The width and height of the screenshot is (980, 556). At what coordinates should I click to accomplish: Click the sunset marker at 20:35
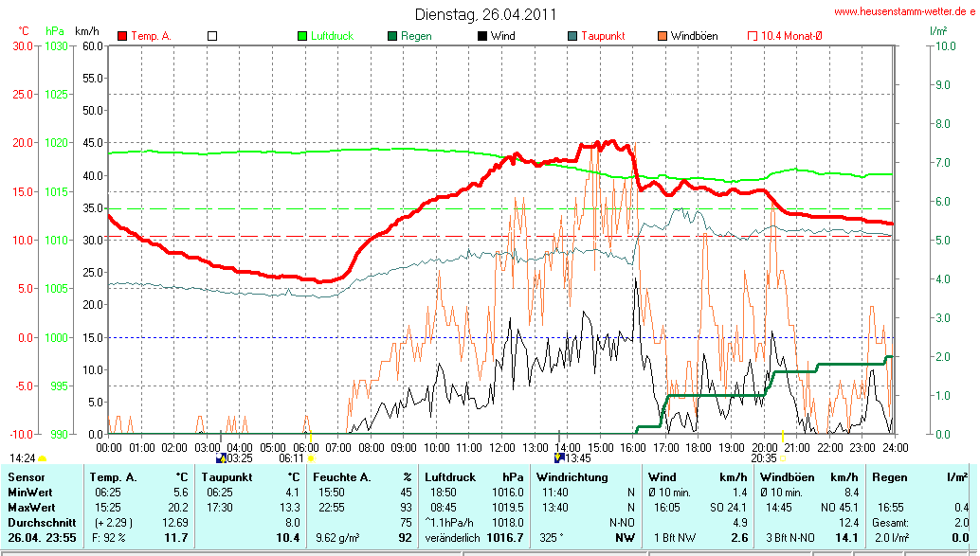[x=783, y=457]
